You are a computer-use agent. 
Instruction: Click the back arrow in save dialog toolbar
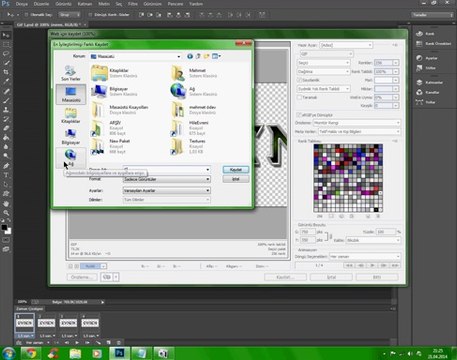[190, 56]
